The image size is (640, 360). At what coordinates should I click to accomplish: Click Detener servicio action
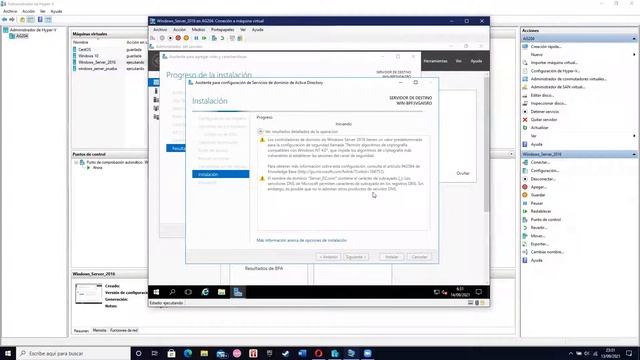point(544,111)
